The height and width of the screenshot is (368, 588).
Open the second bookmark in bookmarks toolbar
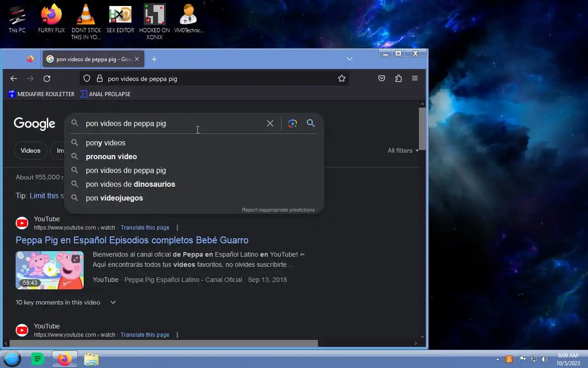click(x=106, y=94)
